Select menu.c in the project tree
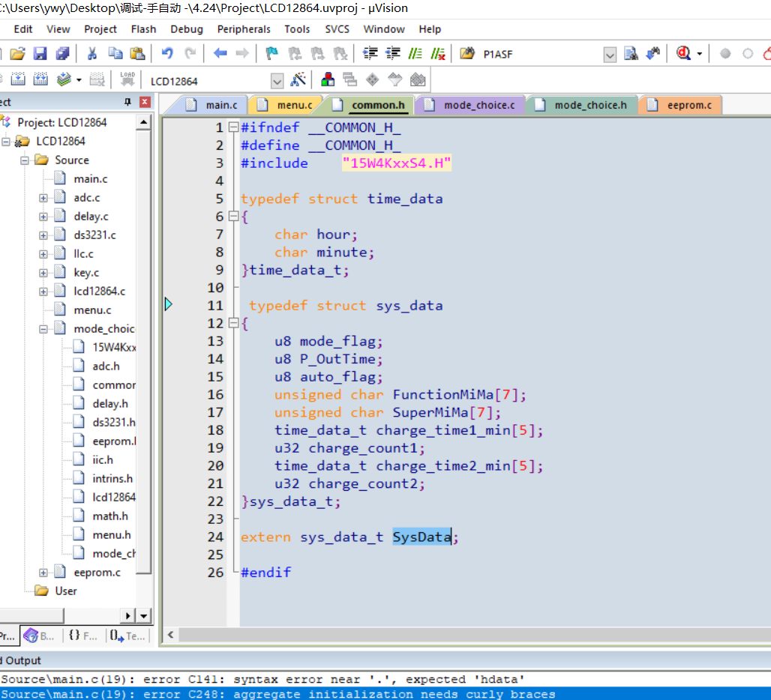This screenshot has height=700, width=771. 92,310
